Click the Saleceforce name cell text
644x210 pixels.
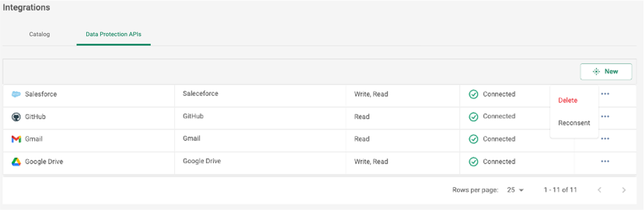tap(201, 94)
